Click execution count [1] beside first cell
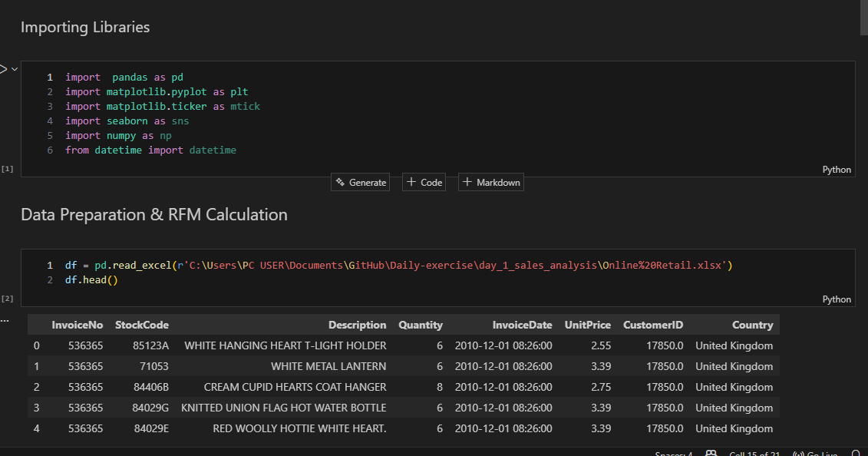This screenshot has width=868, height=456. point(8,168)
